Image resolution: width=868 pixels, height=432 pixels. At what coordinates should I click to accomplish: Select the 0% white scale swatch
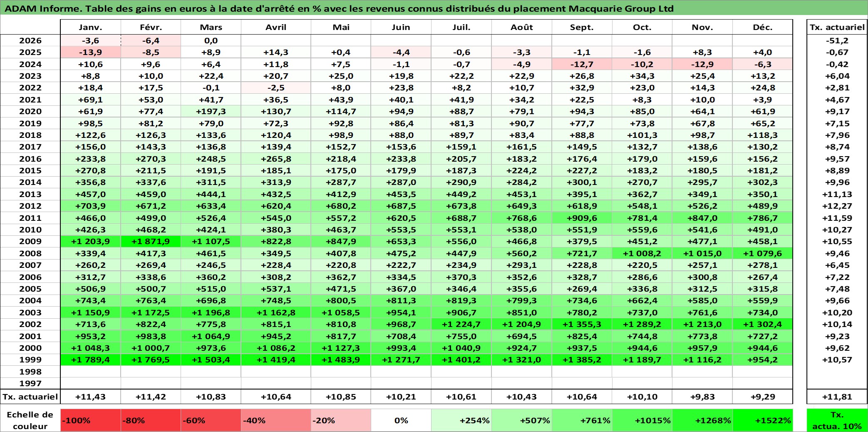401,420
